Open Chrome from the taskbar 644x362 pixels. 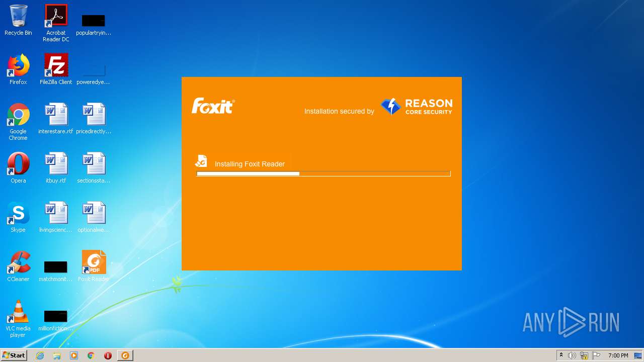pos(91,355)
